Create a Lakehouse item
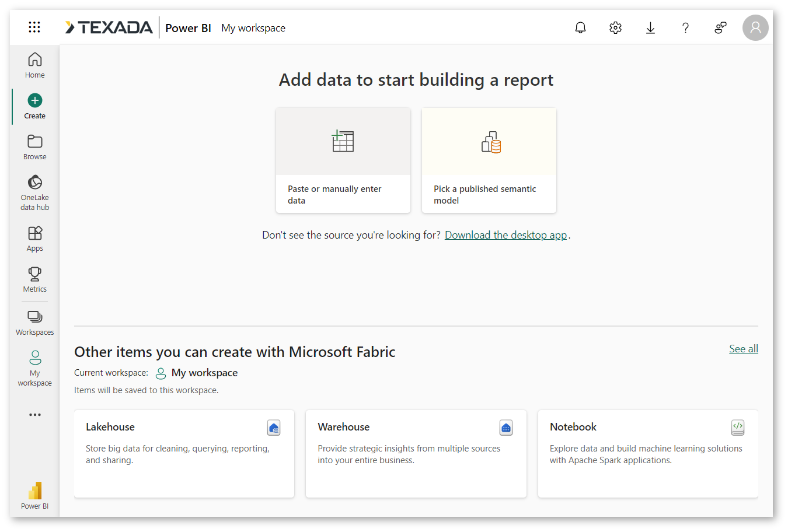Image resolution: width=788 pixels, height=532 pixels. [x=184, y=454]
